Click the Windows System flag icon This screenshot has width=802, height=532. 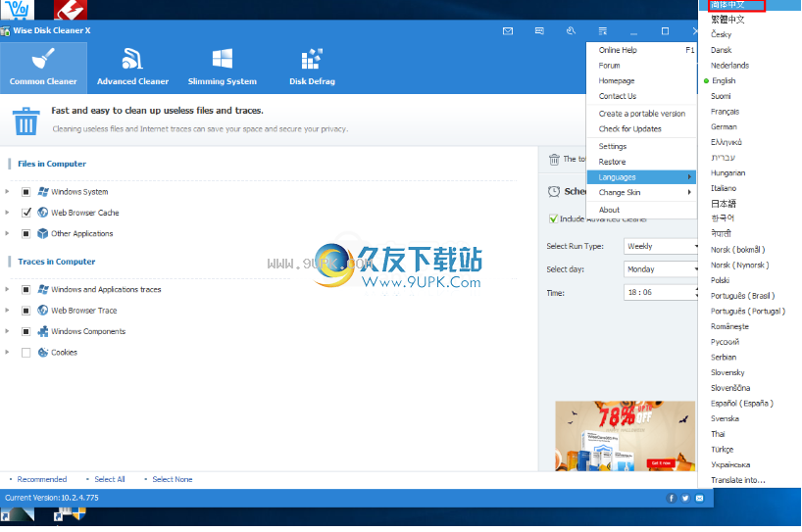pyautogui.click(x=43, y=192)
